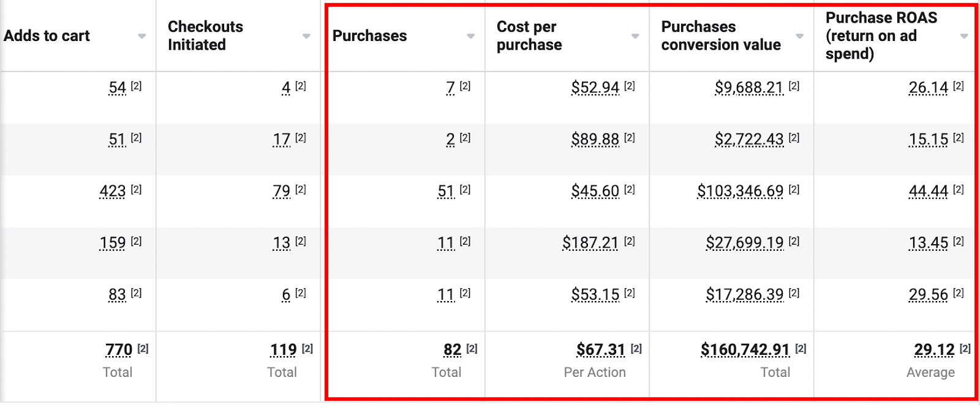Viewport: 980px width, 405px height.
Task: Open the Purchases column dropdown arrow
Action: pos(470,36)
